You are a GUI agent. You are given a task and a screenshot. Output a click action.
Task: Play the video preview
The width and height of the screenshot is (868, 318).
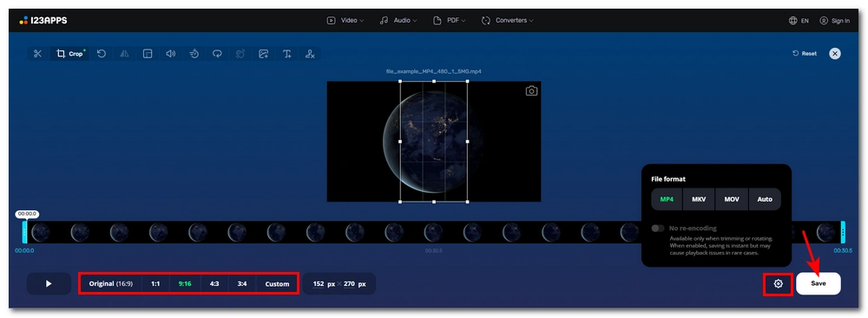click(49, 283)
